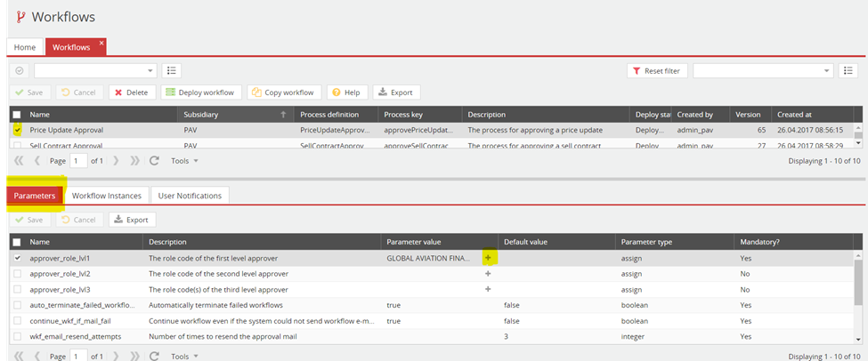Click the list icon beside top-left filter dropdown
The image size is (868, 361).
(172, 70)
